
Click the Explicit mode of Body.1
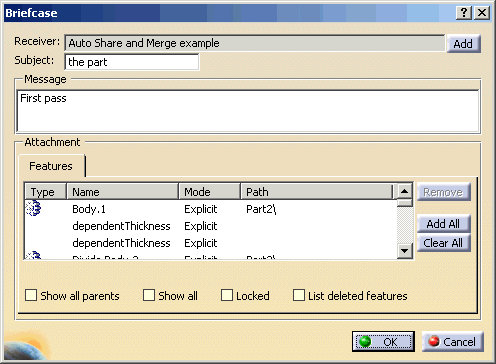click(201, 209)
